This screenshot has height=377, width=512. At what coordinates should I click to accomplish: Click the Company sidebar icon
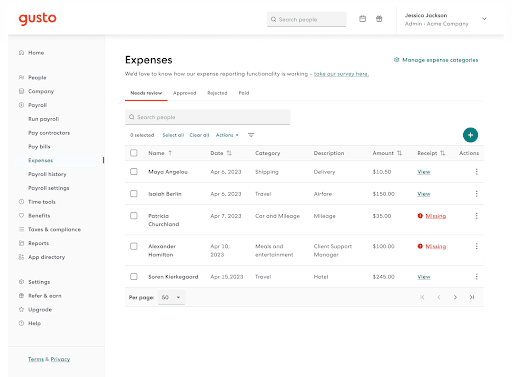tap(21, 91)
